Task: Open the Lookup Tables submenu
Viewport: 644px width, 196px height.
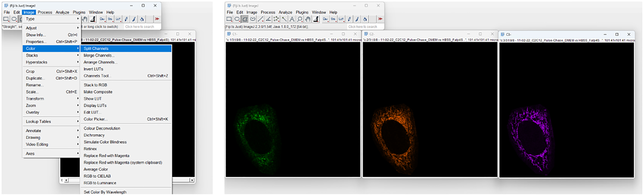Action: (x=38, y=121)
